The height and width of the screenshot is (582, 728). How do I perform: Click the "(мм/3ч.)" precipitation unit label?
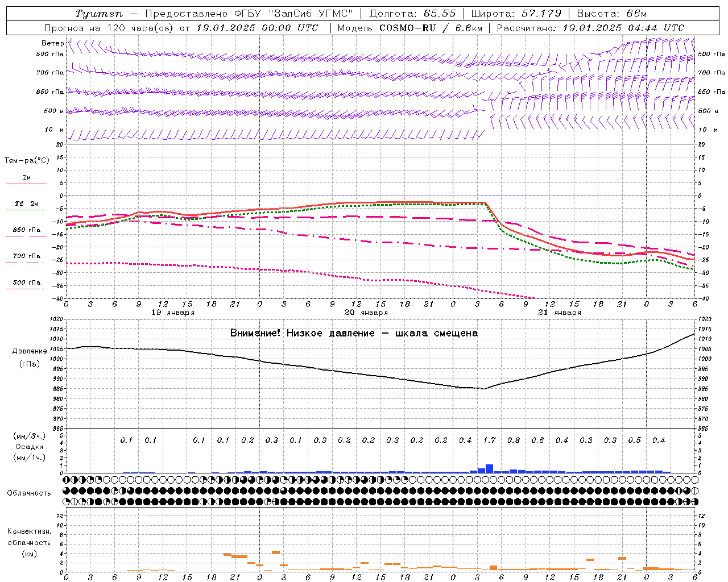click(x=30, y=436)
